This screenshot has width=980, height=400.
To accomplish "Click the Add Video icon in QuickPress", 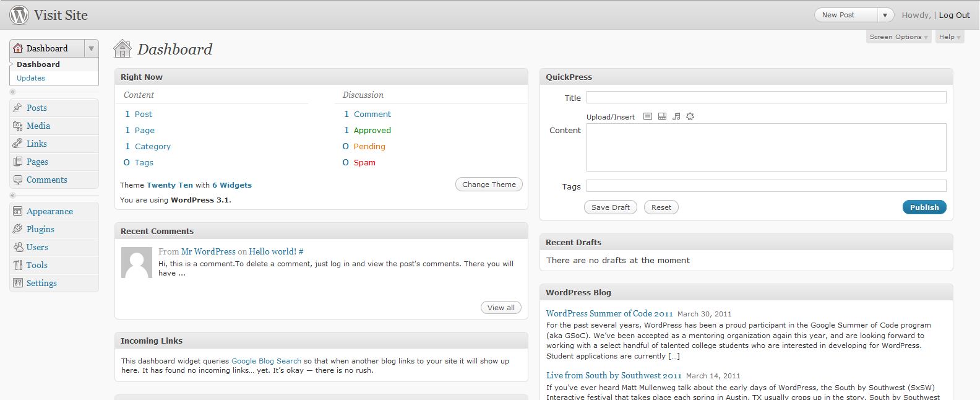I will [x=662, y=116].
